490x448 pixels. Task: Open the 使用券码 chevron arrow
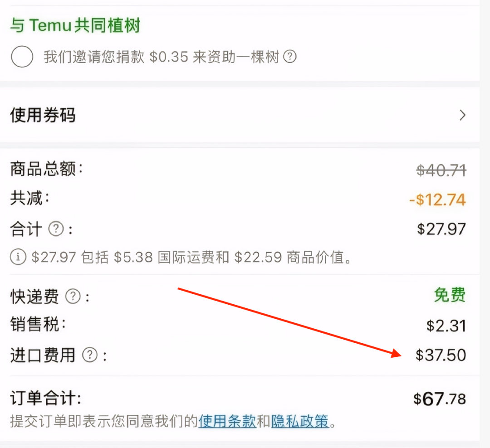tap(462, 115)
